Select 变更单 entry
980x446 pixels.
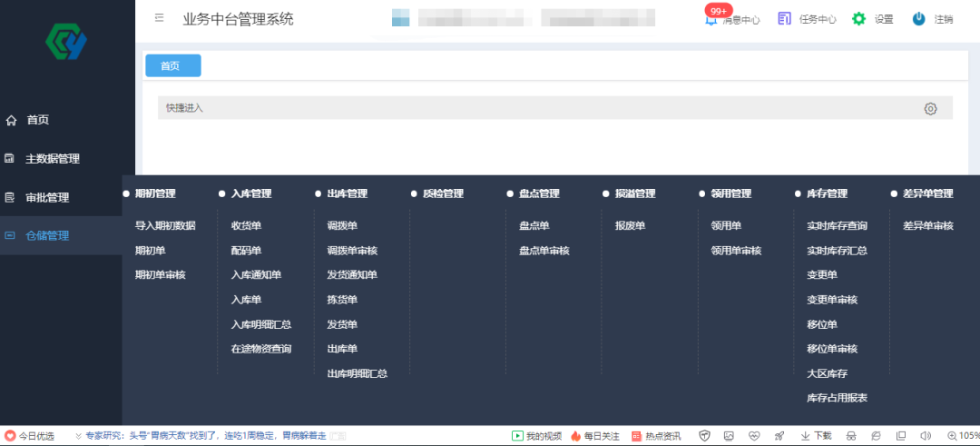coord(822,274)
